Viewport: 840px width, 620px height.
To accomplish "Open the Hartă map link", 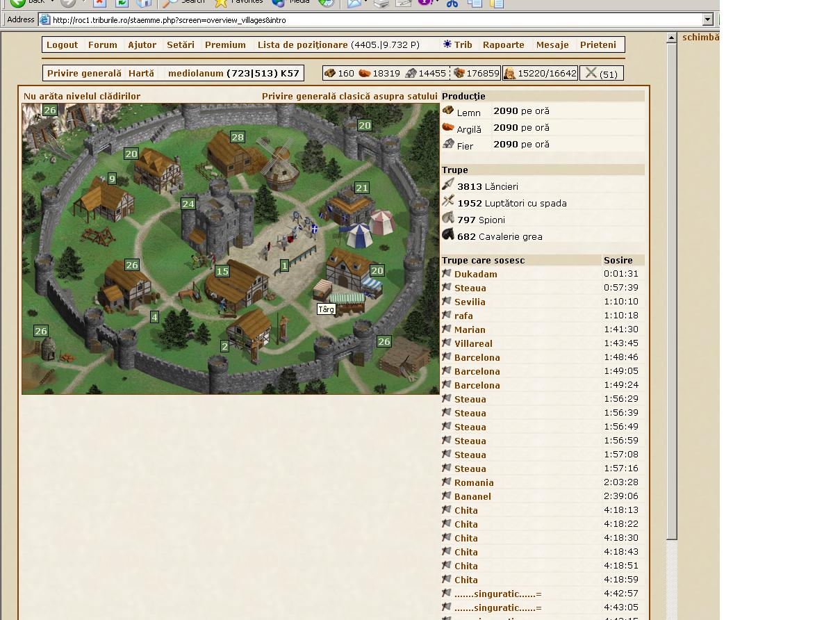I will 141,73.
